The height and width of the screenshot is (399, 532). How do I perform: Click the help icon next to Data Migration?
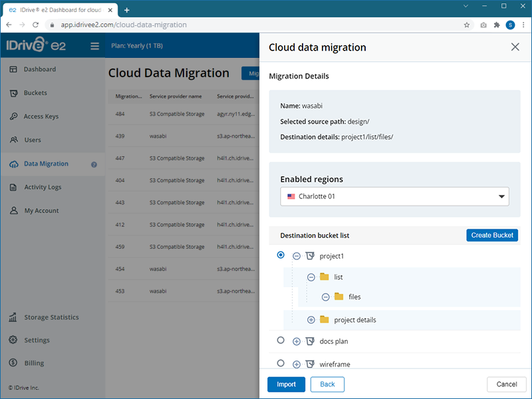94,164
